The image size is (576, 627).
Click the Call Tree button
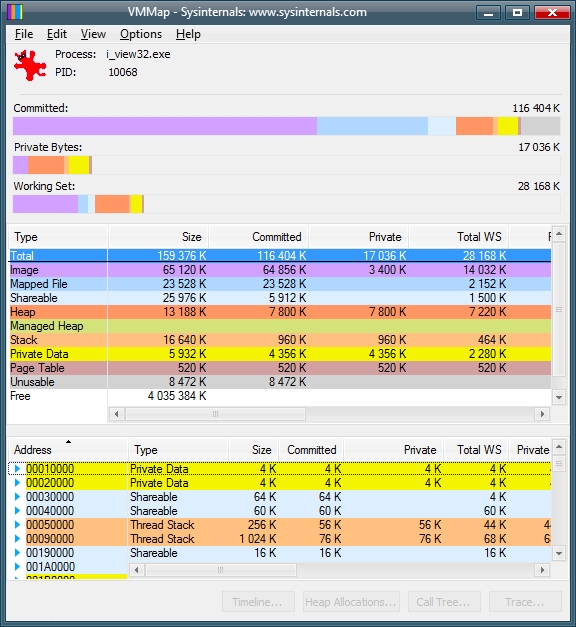pos(444,602)
